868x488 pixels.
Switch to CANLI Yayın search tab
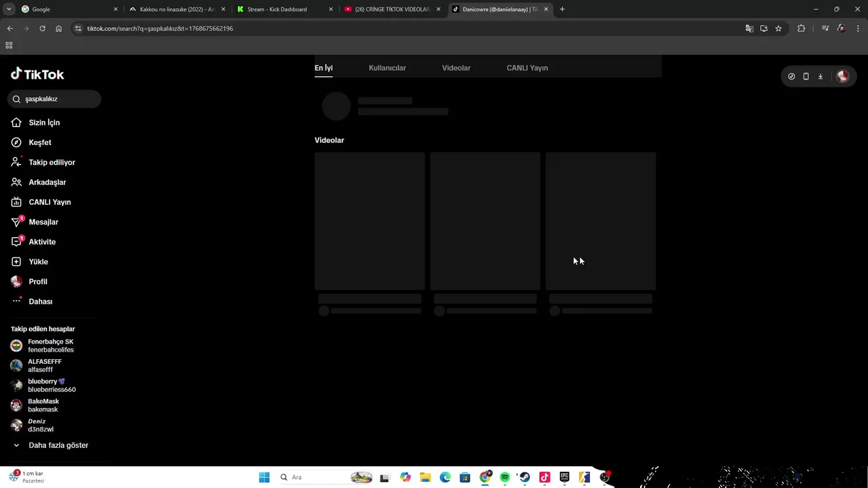tap(527, 68)
